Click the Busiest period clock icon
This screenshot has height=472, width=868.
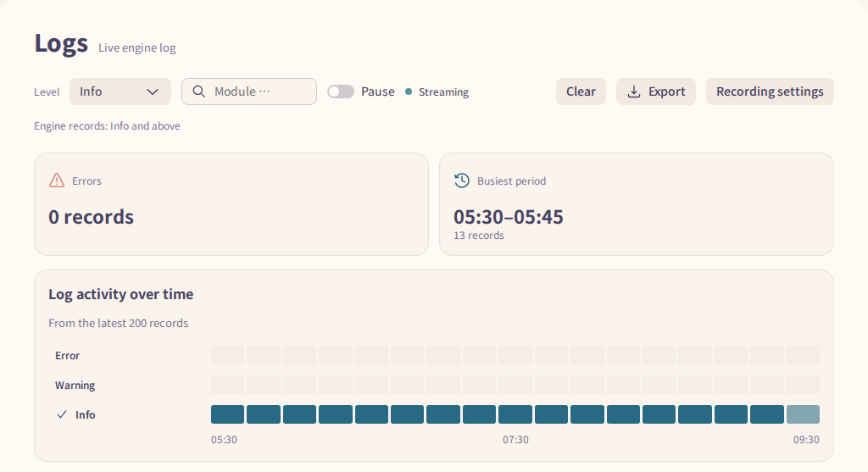[x=462, y=180]
